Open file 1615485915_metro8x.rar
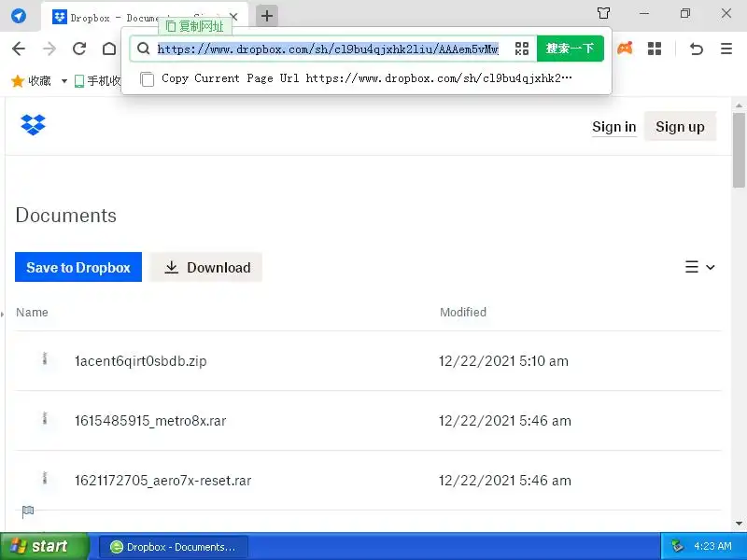 150,421
